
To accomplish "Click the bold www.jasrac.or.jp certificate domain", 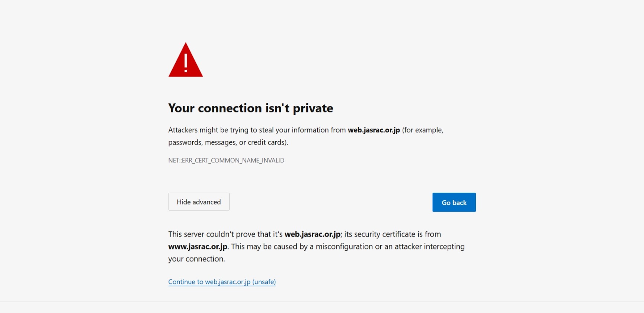I will click(198, 247).
